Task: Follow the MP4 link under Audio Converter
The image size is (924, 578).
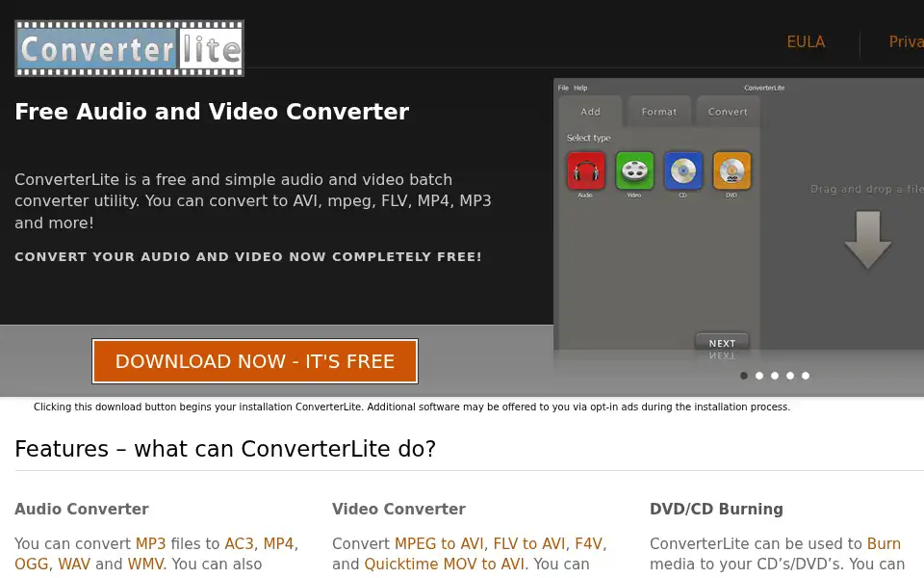Action: [279, 543]
